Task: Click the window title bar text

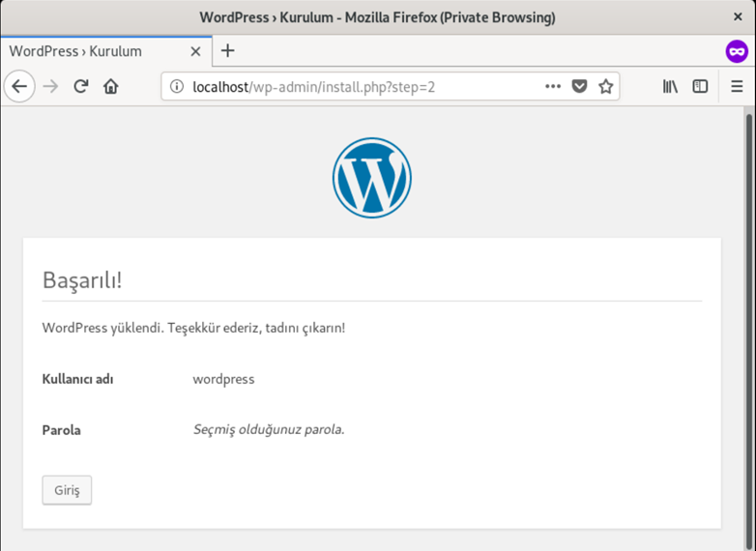Action: click(378, 17)
